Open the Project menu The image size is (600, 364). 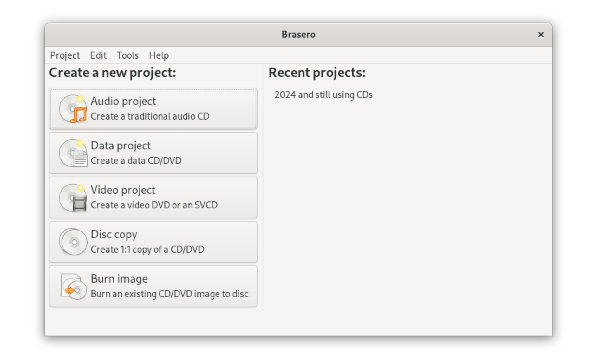(65, 55)
